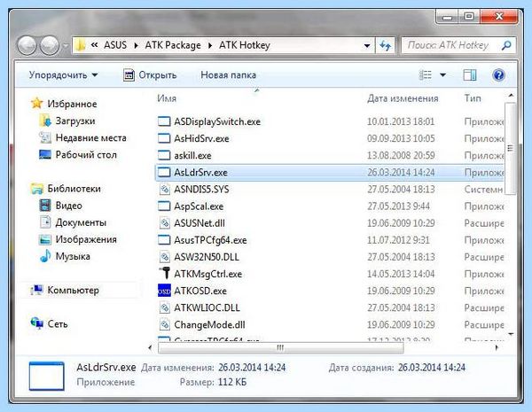The height and width of the screenshot is (412, 532).
Task: Click the ATKOSD.exe blue OSD icon
Action: click(x=164, y=291)
